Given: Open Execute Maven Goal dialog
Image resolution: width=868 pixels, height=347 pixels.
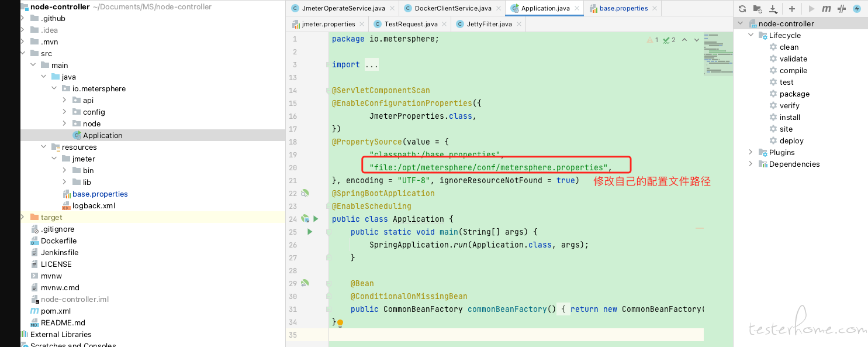Looking at the screenshot, I should [826, 9].
